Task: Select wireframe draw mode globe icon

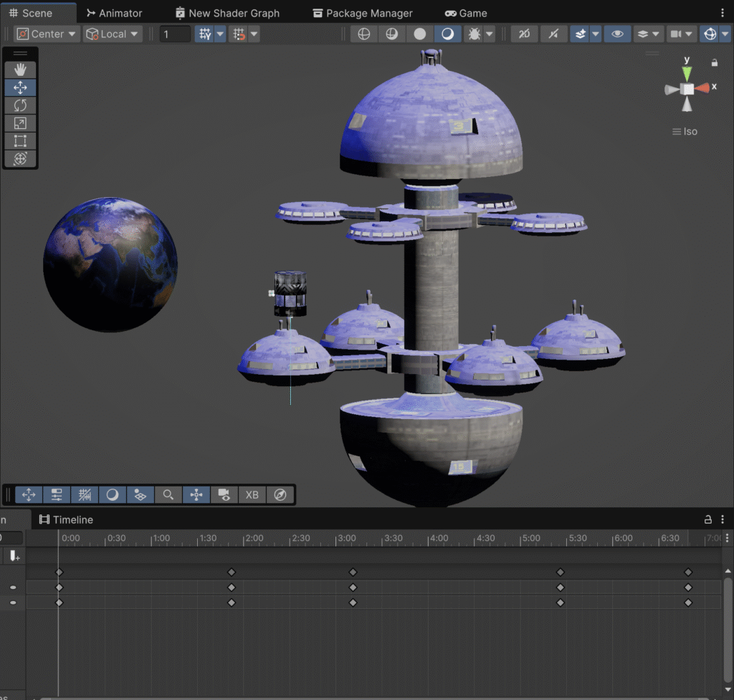Action: click(364, 34)
